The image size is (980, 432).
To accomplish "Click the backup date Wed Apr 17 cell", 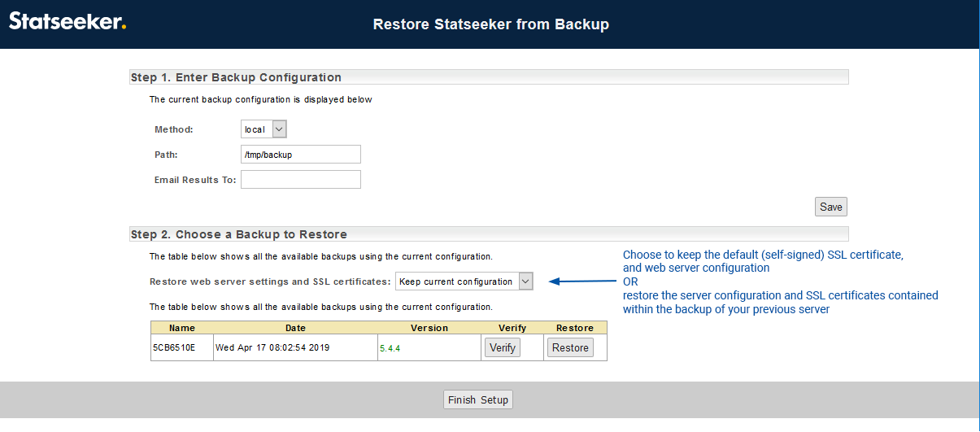I will (x=272, y=347).
